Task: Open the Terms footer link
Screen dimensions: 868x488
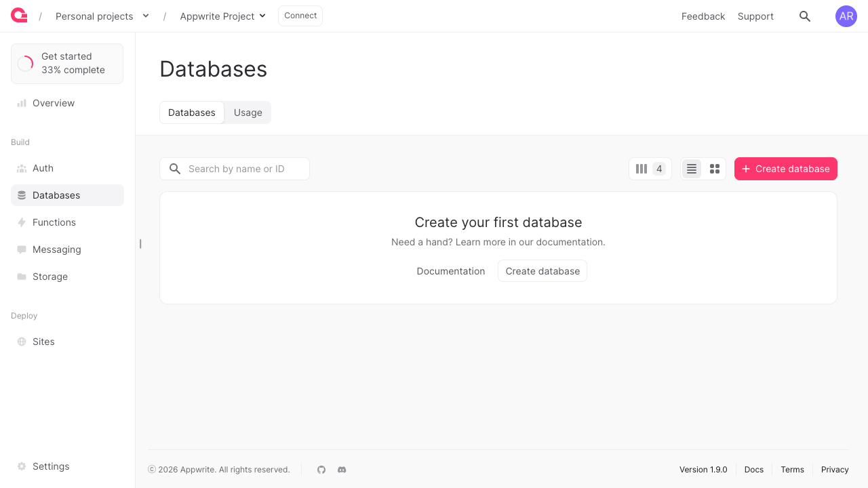Action: pos(792,470)
